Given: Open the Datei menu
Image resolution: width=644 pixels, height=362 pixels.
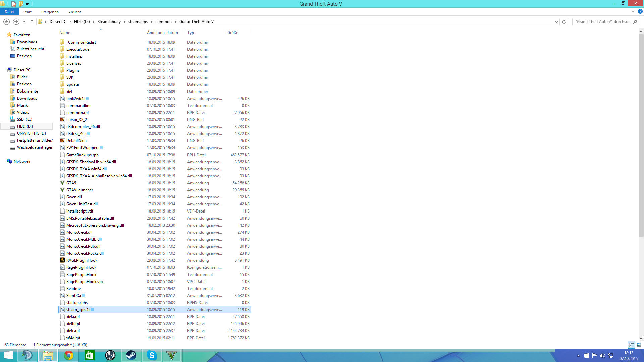Looking at the screenshot, I should click(9, 12).
